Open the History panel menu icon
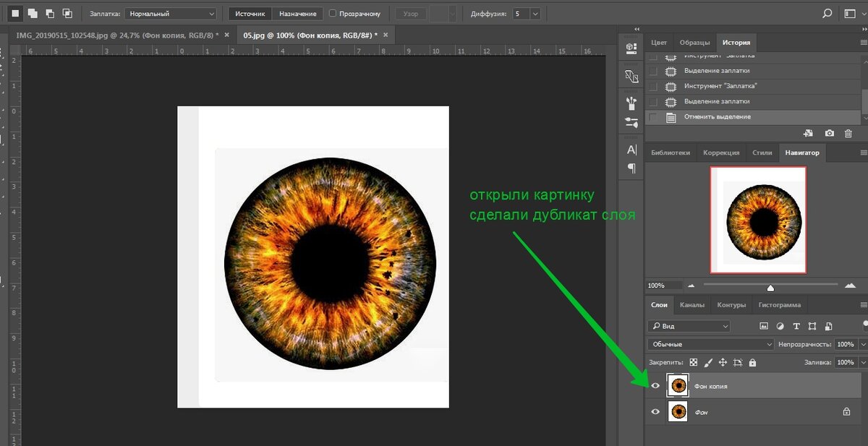The image size is (868, 446). [x=863, y=43]
